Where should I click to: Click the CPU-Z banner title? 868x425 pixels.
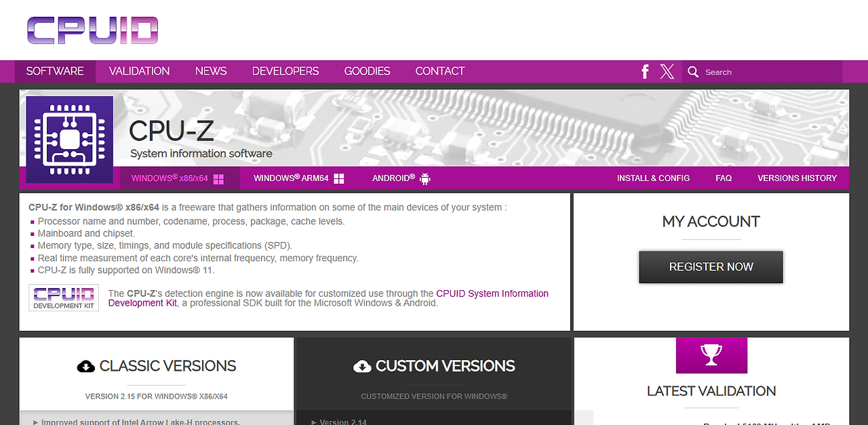click(170, 131)
